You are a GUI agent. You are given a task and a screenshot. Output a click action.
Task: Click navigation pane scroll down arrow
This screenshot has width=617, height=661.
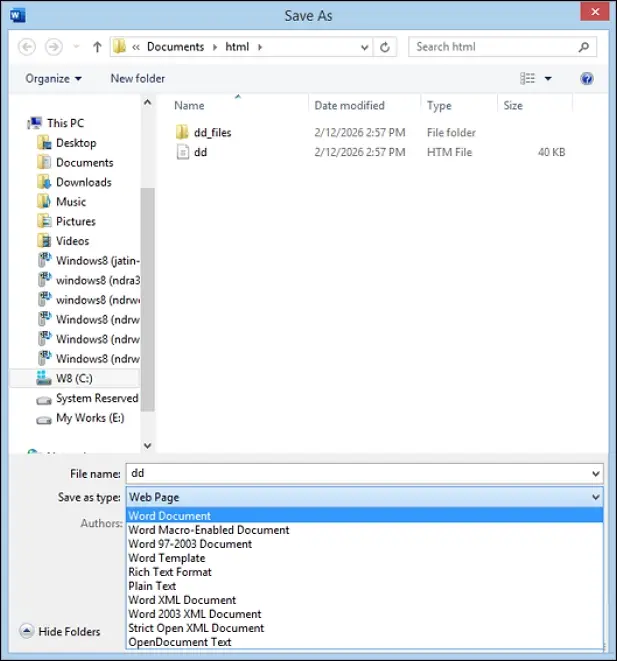pyautogui.click(x=148, y=445)
